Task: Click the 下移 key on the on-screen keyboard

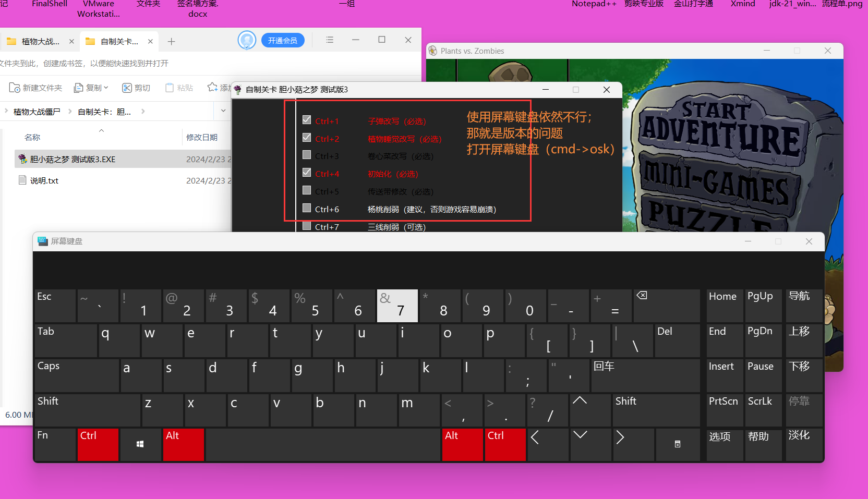Action: [x=804, y=375]
